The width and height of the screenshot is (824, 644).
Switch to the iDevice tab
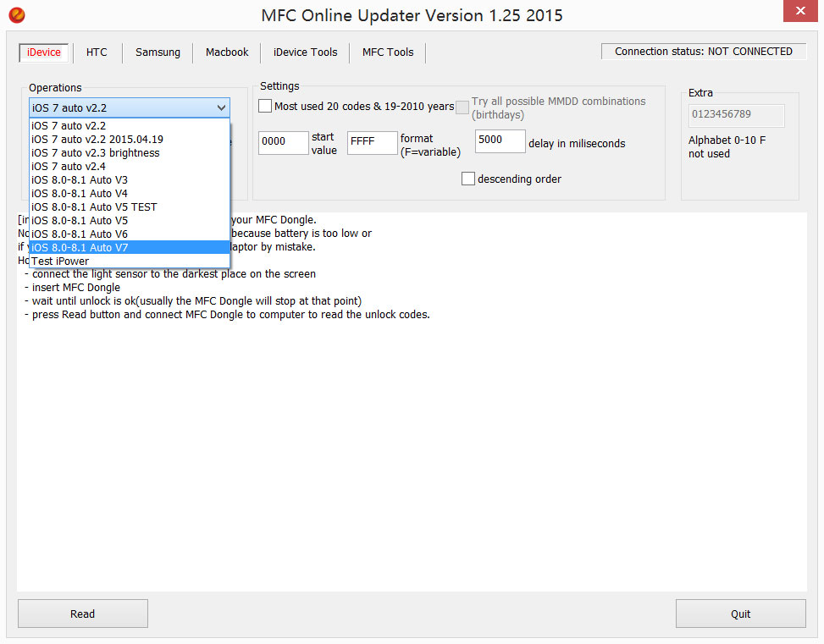44,52
